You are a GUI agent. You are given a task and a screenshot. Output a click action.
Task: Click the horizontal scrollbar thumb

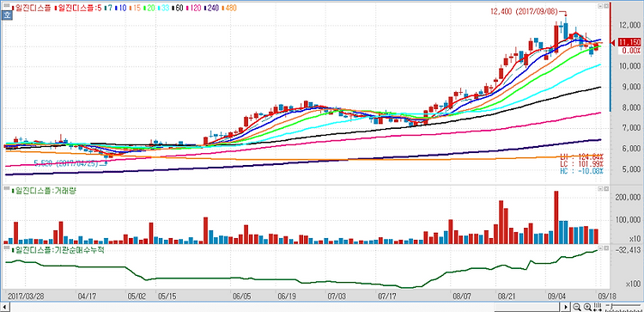click(x=528, y=308)
